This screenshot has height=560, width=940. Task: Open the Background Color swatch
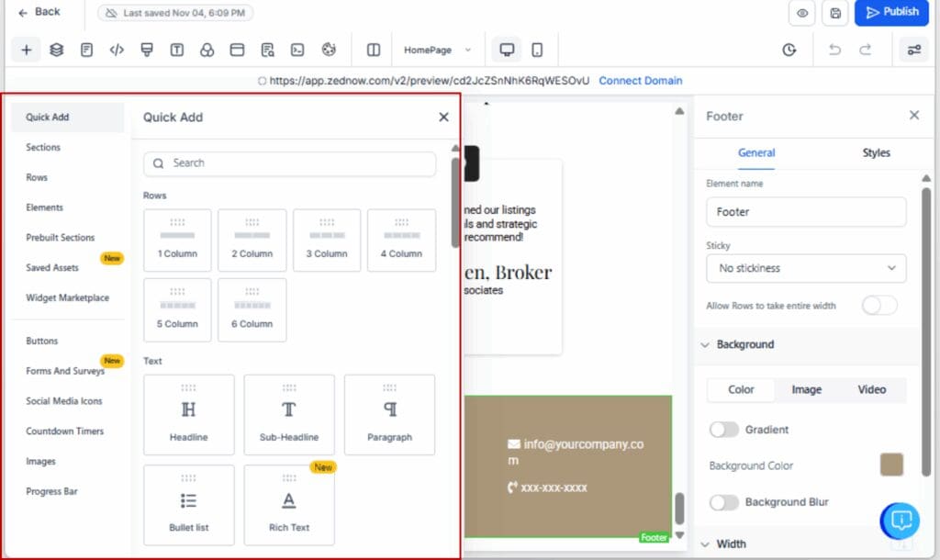point(891,465)
